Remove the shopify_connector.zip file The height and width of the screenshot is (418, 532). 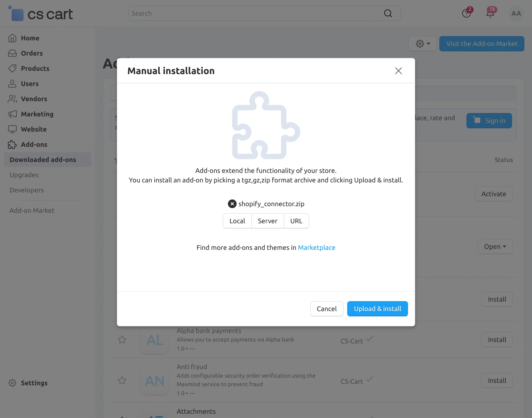pyautogui.click(x=232, y=204)
